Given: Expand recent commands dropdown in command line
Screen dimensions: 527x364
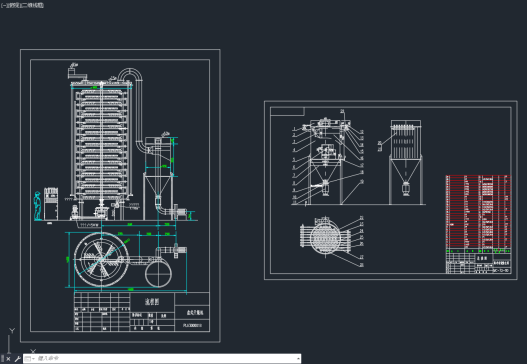Looking at the screenshot, I should [x=30, y=359].
